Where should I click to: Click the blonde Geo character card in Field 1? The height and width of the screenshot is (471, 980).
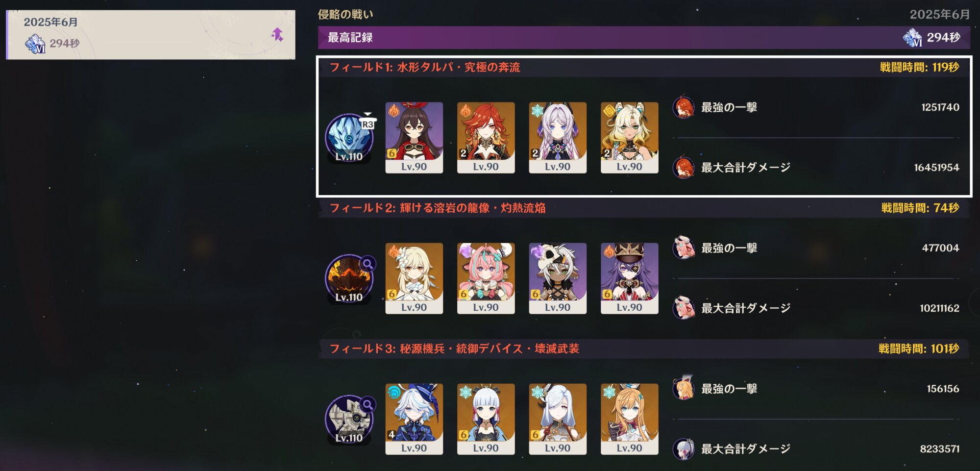pyautogui.click(x=629, y=138)
